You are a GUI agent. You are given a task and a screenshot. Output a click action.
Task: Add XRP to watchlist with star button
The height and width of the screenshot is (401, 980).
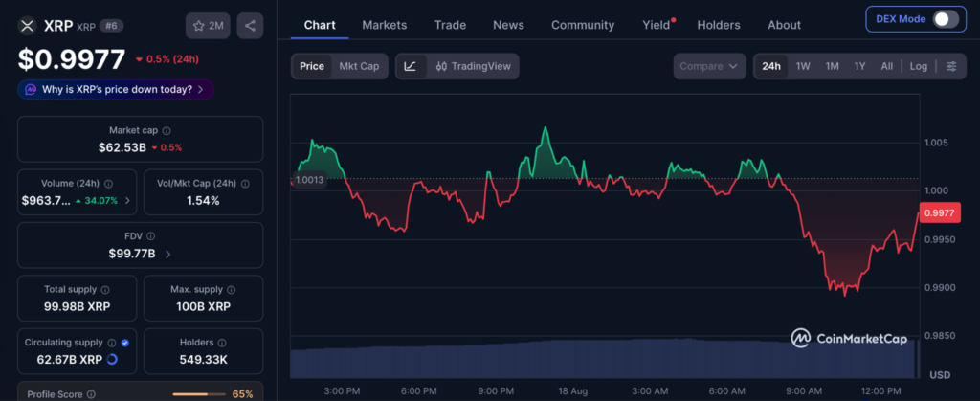[x=208, y=26]
